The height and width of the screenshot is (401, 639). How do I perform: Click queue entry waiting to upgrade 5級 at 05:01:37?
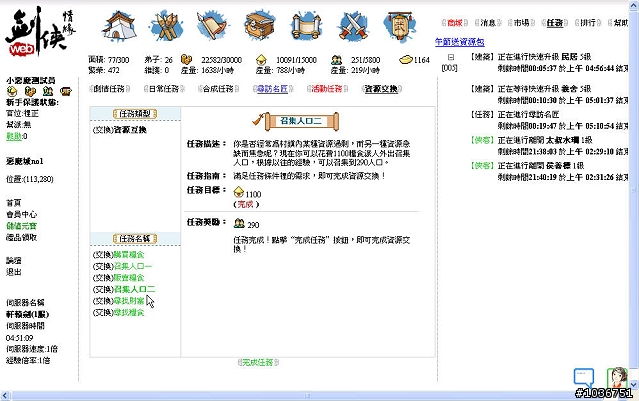(x=549, y=95)
